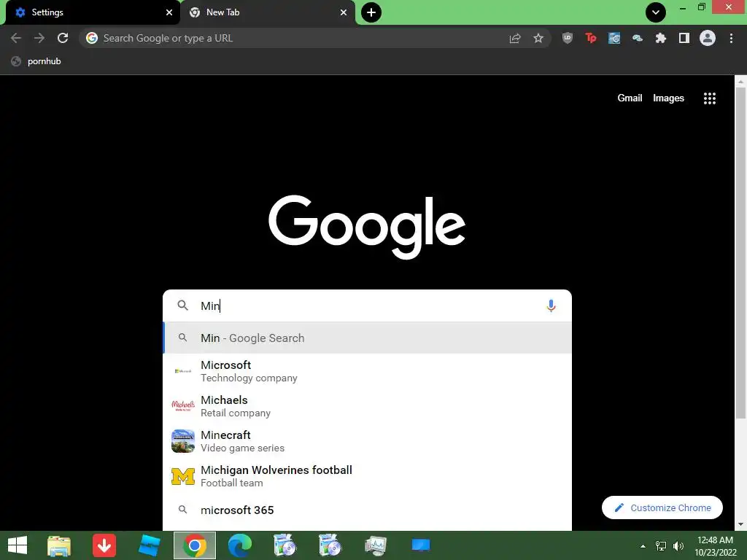
Task: Switch to the Settings tab
Action: tap(93, 12)
